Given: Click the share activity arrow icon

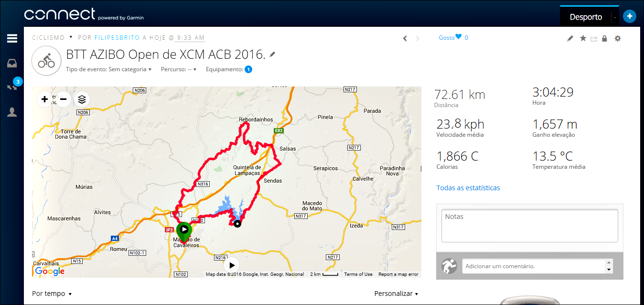Looking at the screenshot, I should click(594, 39).
